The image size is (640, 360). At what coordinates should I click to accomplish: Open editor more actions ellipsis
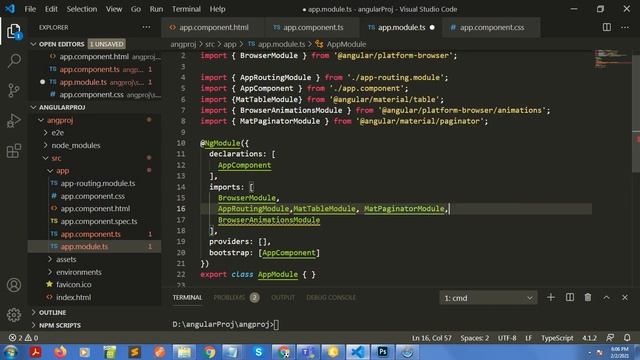[625, 27]
